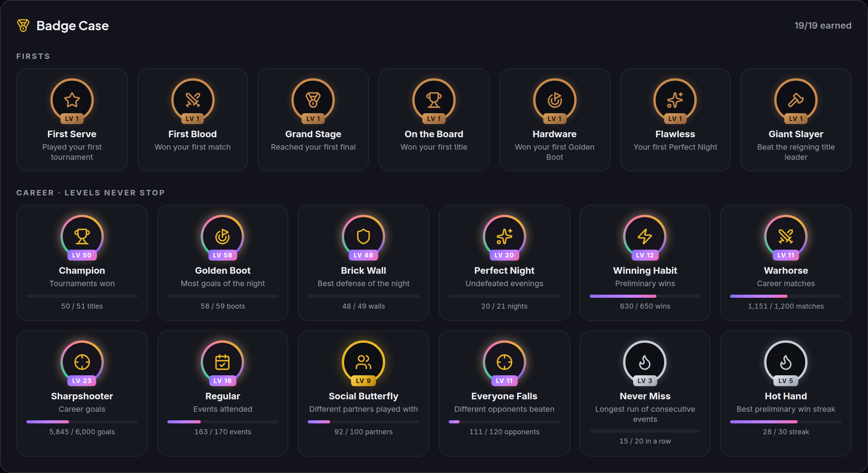The width and height of the screenshot is (868, 473).
Task: Click the Everyone Falls crosshair icon
Action: 504,362
